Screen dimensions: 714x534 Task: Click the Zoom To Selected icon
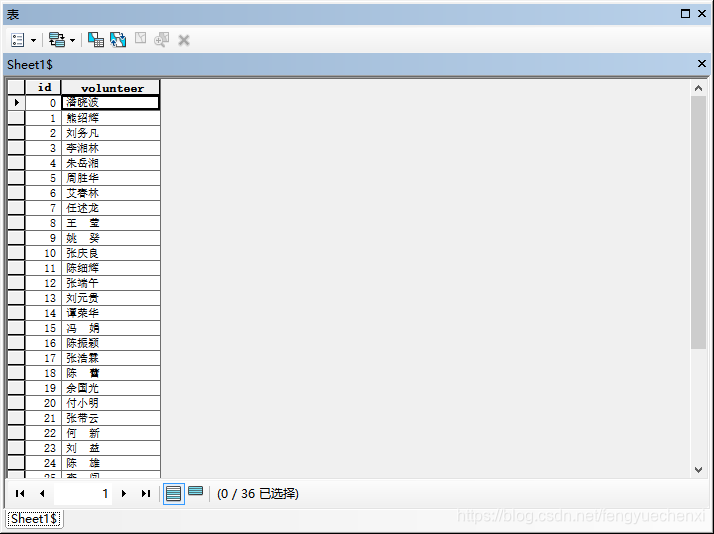click(162, 40)
